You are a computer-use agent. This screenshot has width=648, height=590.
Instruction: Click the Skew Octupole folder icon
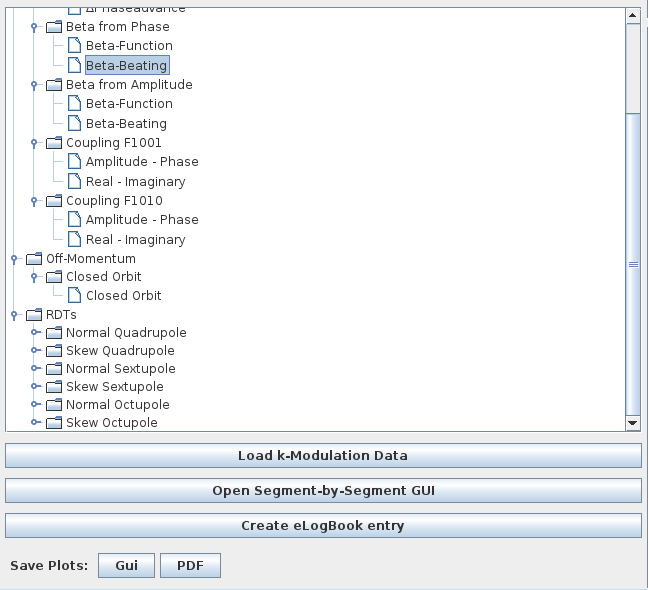[x=54, y=423]
